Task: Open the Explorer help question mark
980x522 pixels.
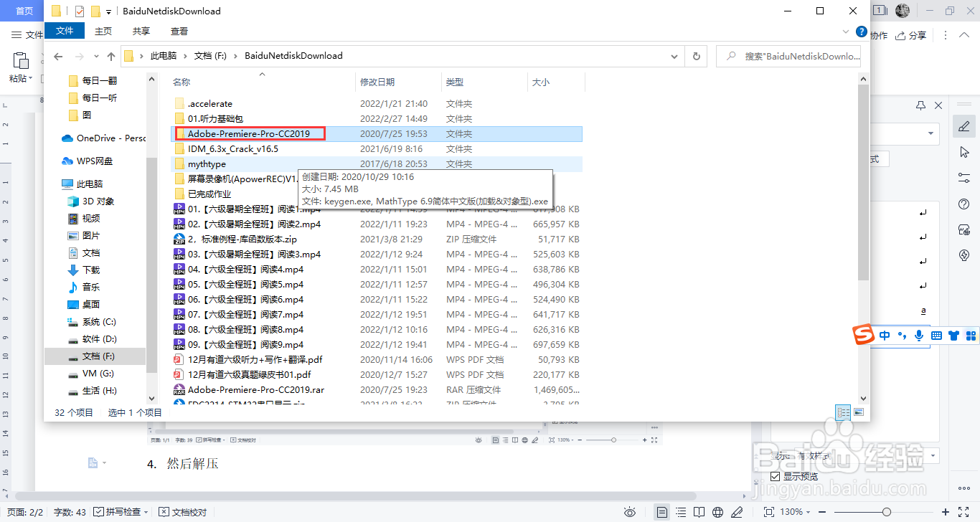Action: 860,32
